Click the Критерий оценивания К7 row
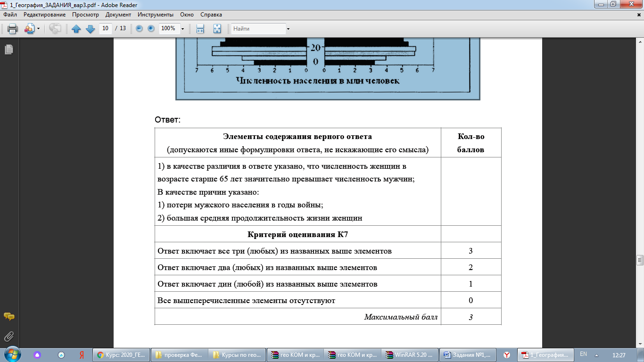This screenshot has height=362, width=644. pyautogui.click(x=297, y=234)
